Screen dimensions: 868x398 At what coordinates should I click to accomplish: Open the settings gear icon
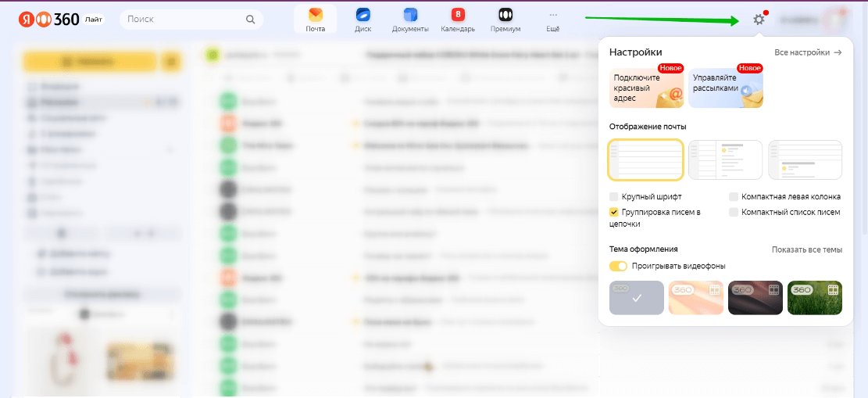point(759,20)
